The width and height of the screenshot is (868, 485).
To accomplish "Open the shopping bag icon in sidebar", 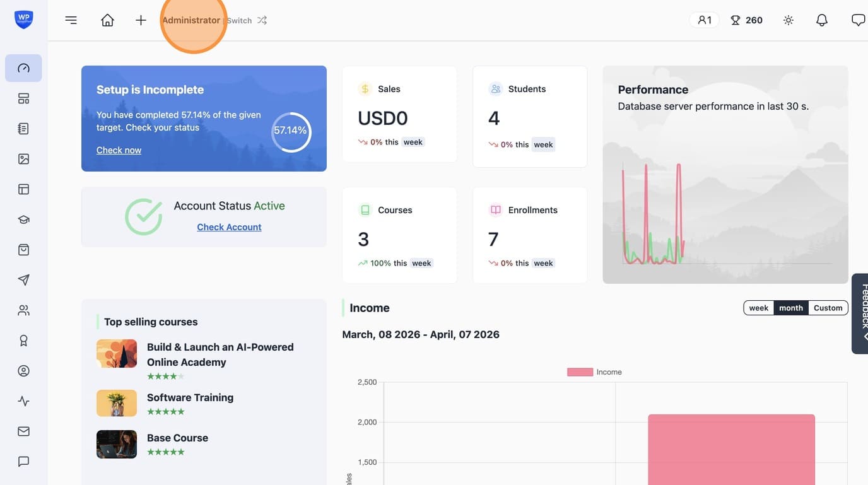I will tap(23, 250).
